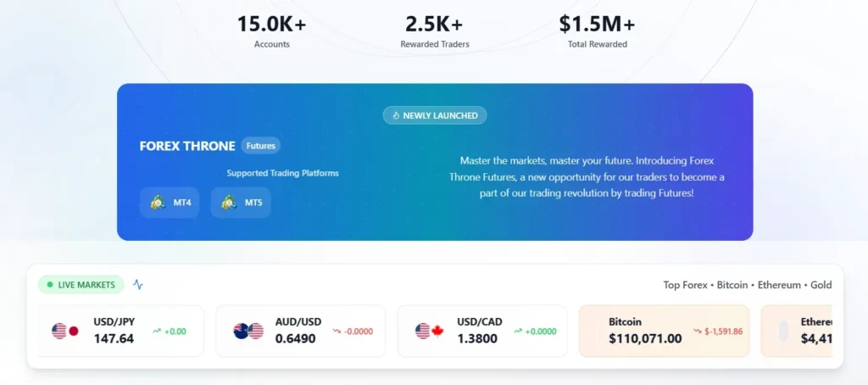This screenshot has width=868, height=385.
Task: Select the partially visible Ethereum card
Action: click(x=805, y=331)
